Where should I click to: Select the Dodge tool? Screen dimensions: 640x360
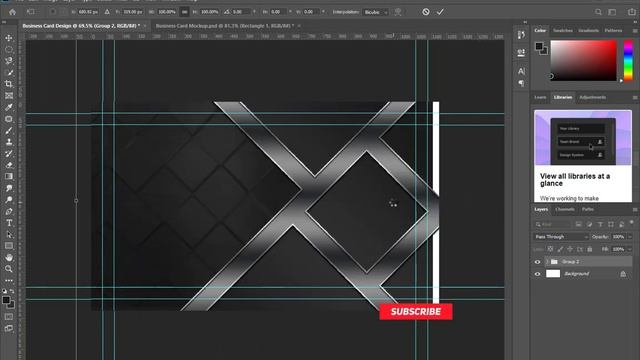coord(9,200)
